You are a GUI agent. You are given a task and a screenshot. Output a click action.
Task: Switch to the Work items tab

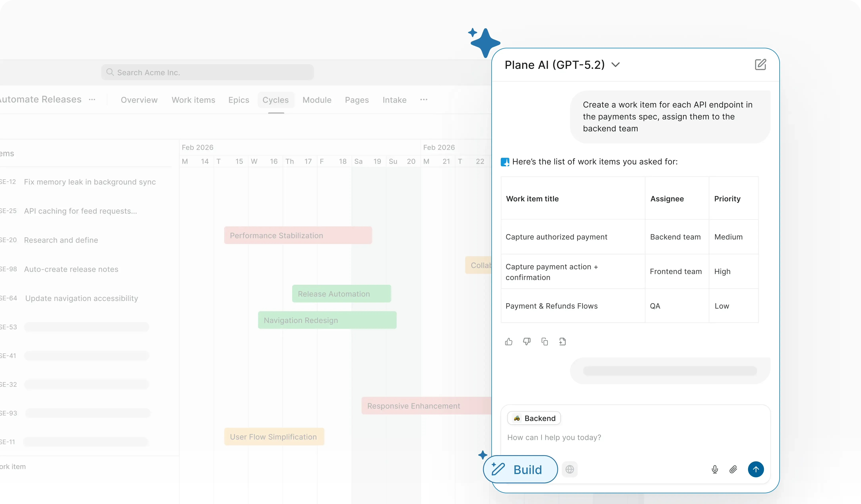193,100
